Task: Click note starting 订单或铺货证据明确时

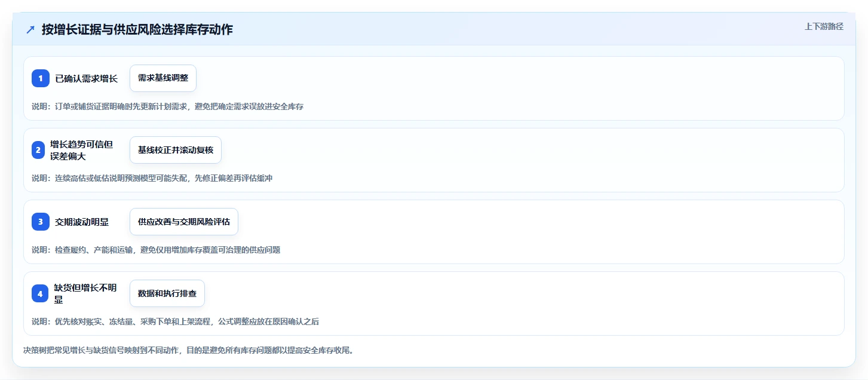Action: 168,106
